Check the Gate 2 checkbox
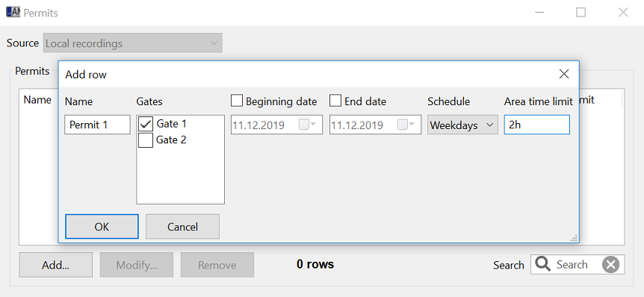 (146, 140)
